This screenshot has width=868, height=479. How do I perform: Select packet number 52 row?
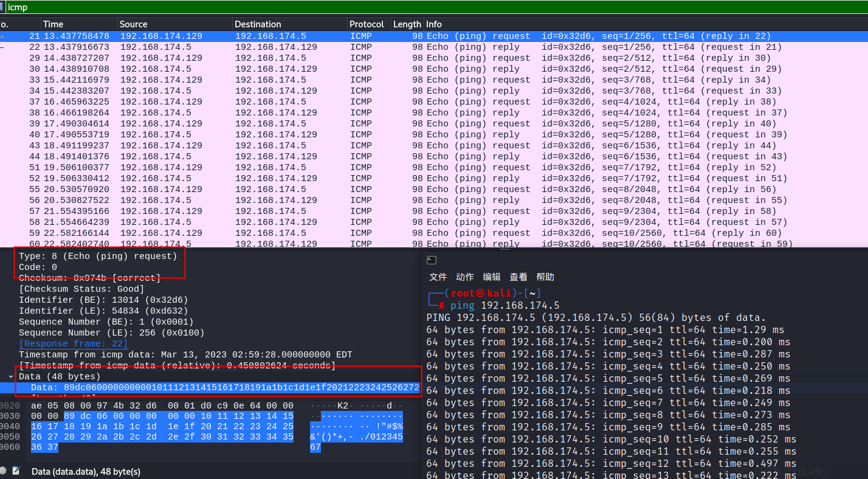[x=434, y=179]
